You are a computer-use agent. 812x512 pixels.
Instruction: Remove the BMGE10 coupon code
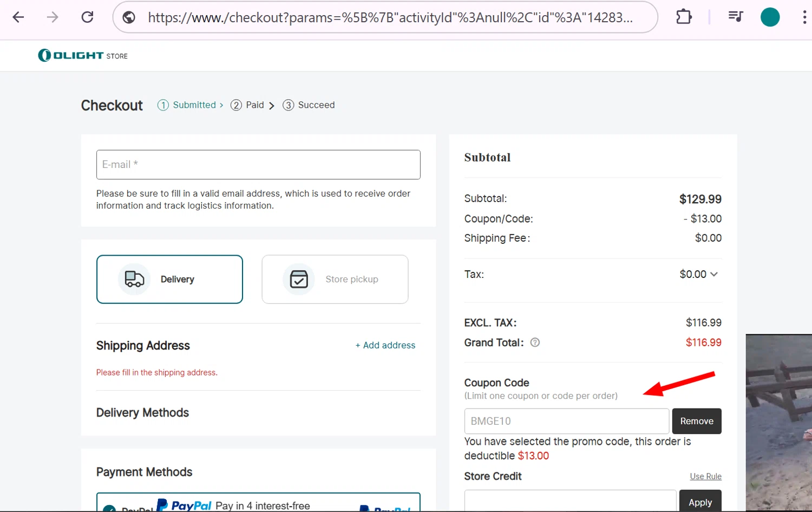point(697,421)
